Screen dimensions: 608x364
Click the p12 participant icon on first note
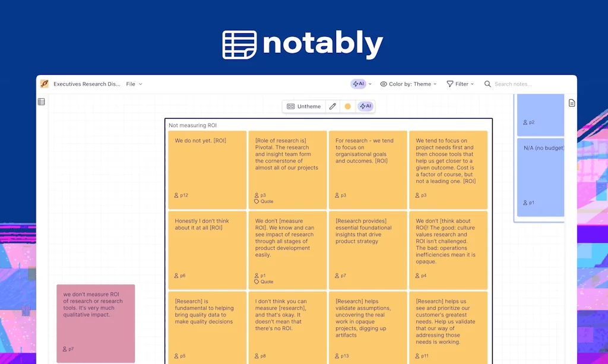click(176, 195)
